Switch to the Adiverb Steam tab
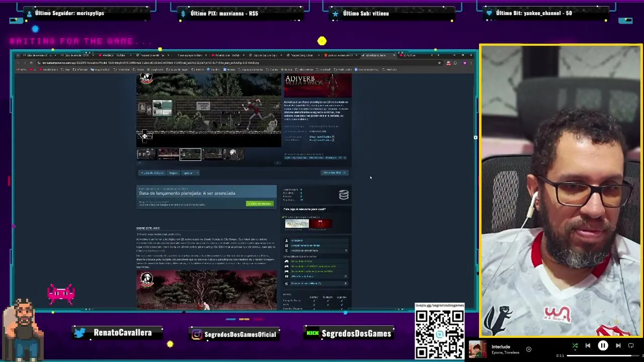 (x=377, y=55)
